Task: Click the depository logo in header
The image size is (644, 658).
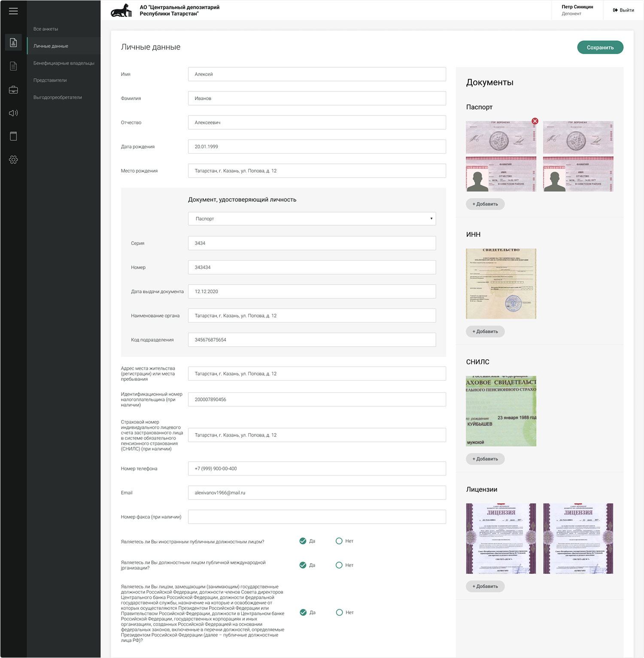Action: (122, 11)
